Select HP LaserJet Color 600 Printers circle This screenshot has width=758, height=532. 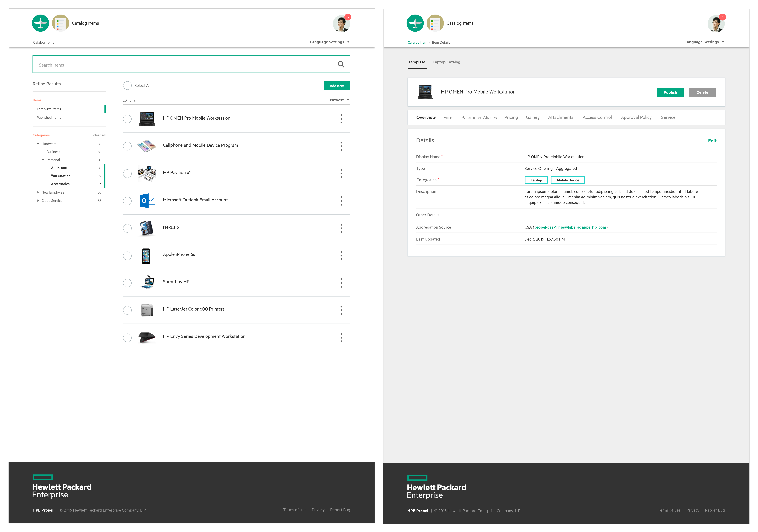[x=127, y=310]
